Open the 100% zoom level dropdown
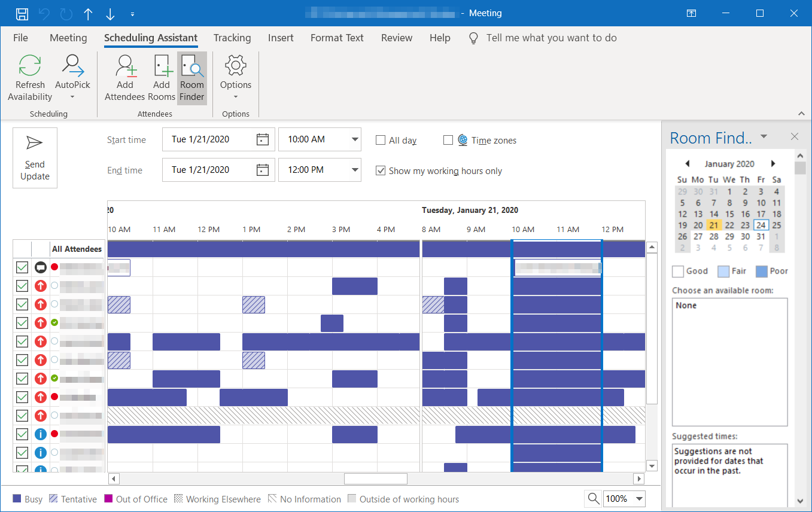812x512 pixels. pos(640,499)
